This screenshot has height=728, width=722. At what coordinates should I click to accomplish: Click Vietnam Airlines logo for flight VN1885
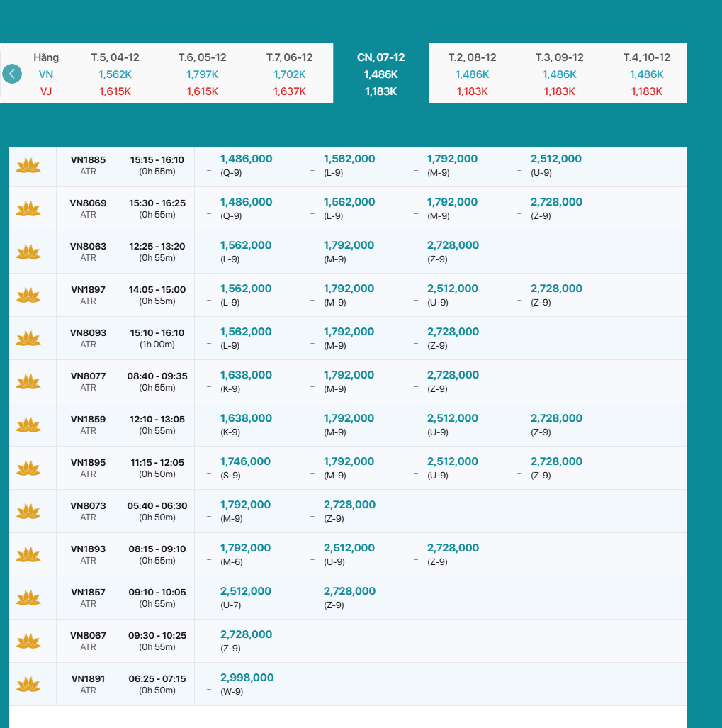(28, 166)
